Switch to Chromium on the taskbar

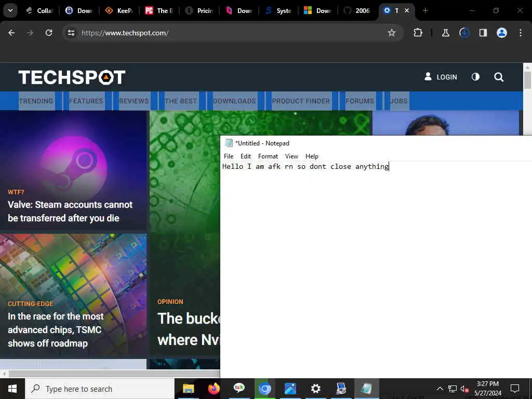point(264,389)
